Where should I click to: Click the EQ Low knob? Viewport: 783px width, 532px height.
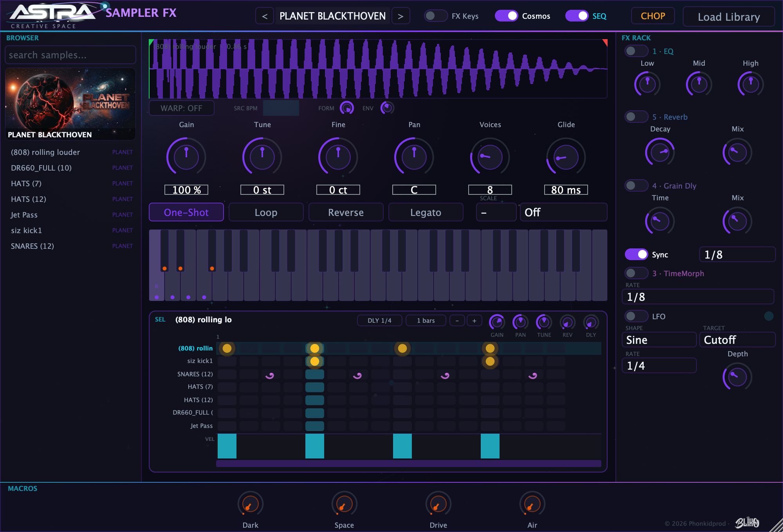click(x=647, y=84)
